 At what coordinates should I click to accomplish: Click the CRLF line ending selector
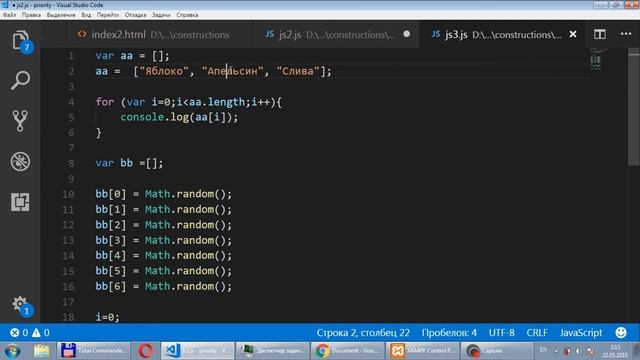[x=537, y=333]
